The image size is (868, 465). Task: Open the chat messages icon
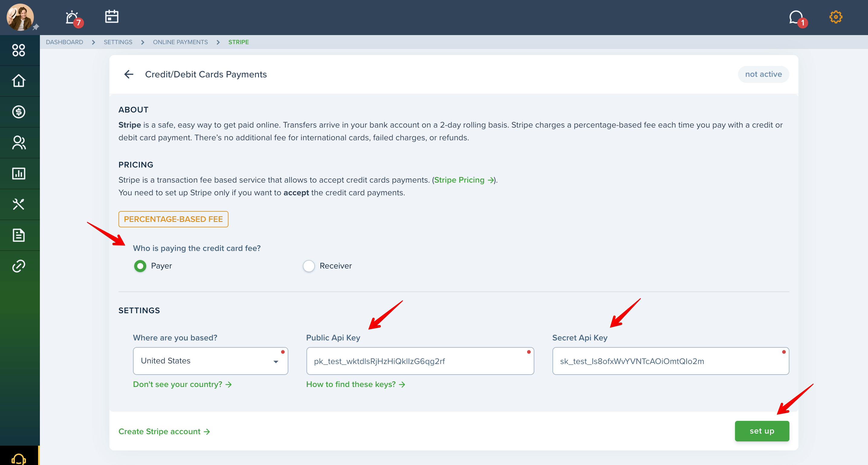pos(796,17)
